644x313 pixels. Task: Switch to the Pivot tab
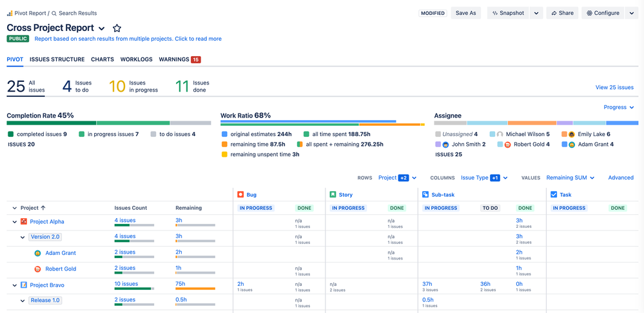click(x=15, y=59)
